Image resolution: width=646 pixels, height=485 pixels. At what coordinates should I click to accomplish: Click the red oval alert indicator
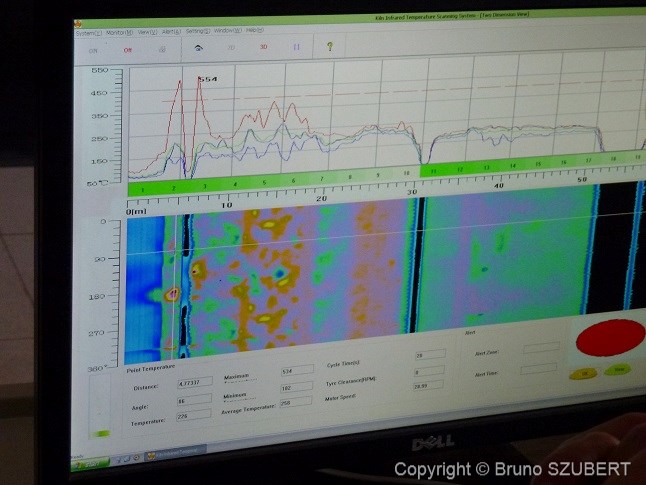tap(606, 338)
